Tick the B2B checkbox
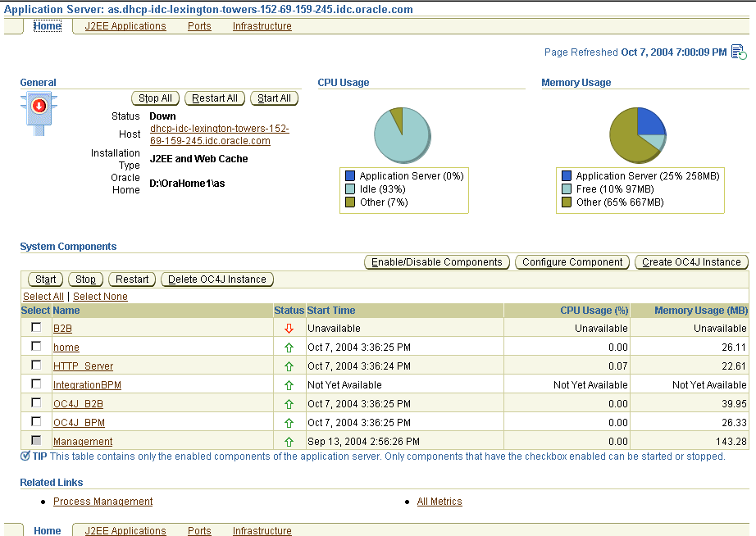756x536 pixels. 36,327
